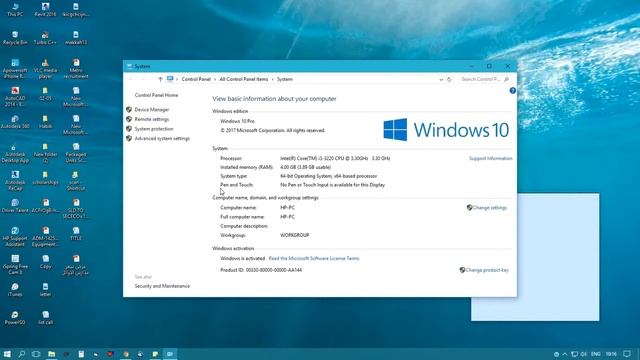
Task: Select the HP Support Assistant icon
Action: click(15, 237)
